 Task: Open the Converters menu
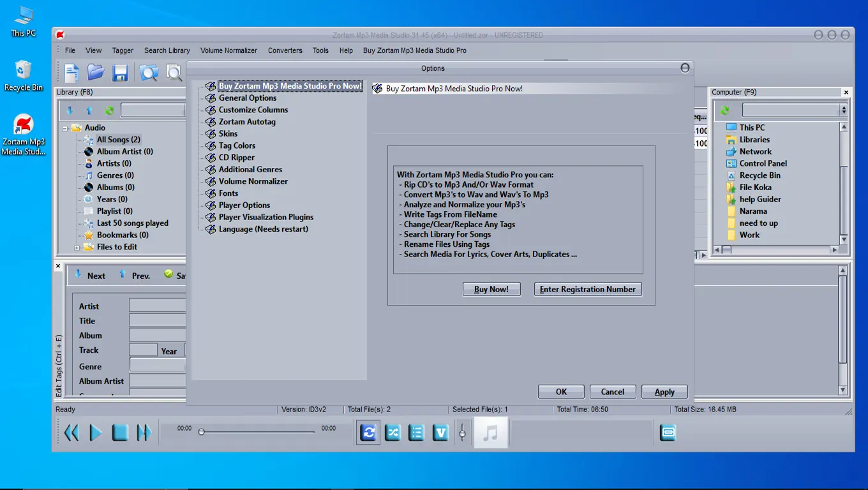point(285,50)
